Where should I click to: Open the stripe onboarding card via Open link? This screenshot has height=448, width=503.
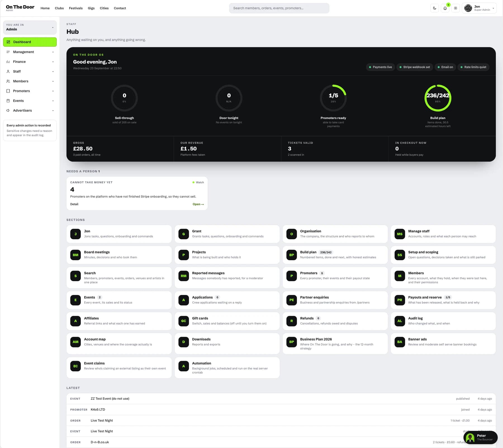198,204
